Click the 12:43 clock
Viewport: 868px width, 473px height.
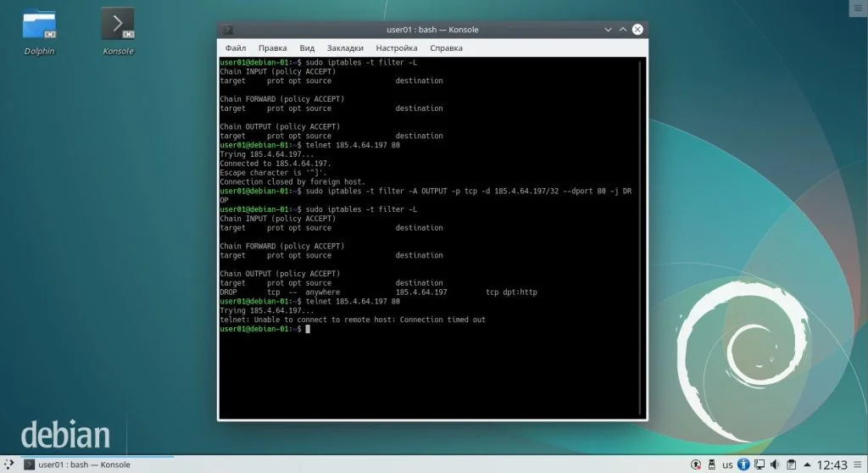(832, 465)
